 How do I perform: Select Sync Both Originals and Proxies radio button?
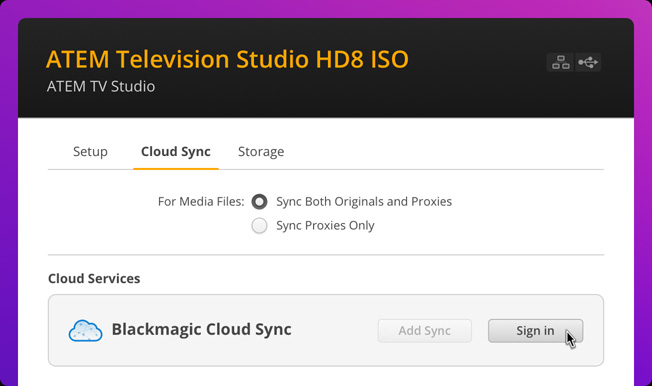point(259,202)
